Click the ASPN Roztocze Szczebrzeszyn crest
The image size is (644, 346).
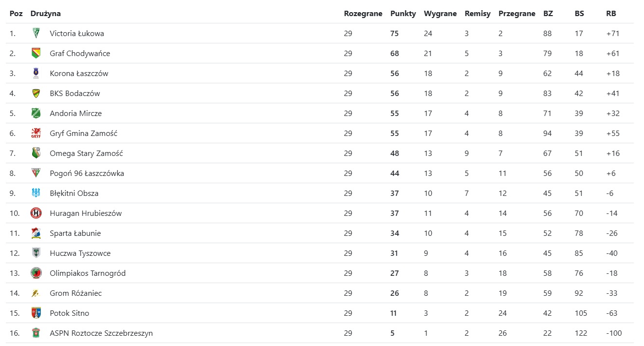pos(36,333)
